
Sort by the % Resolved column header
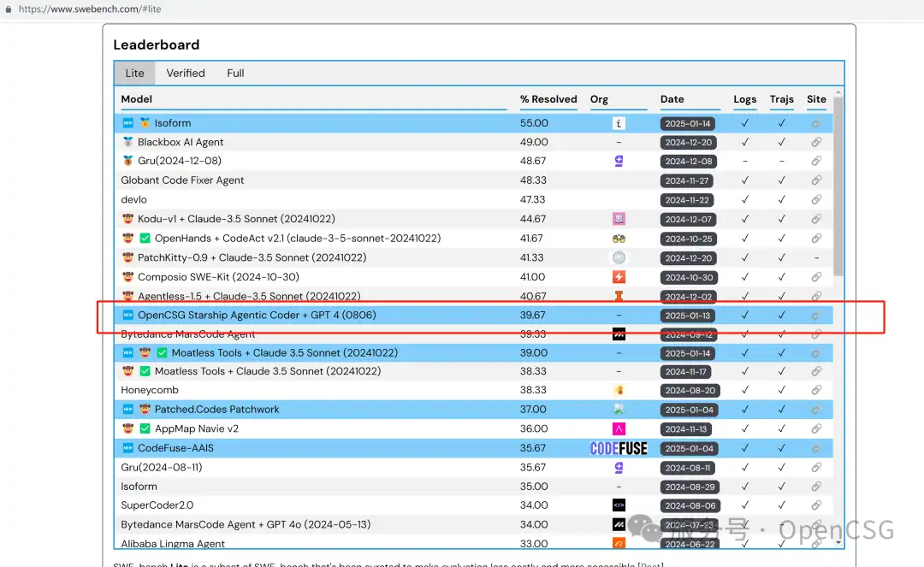click(x=548, y=99)
